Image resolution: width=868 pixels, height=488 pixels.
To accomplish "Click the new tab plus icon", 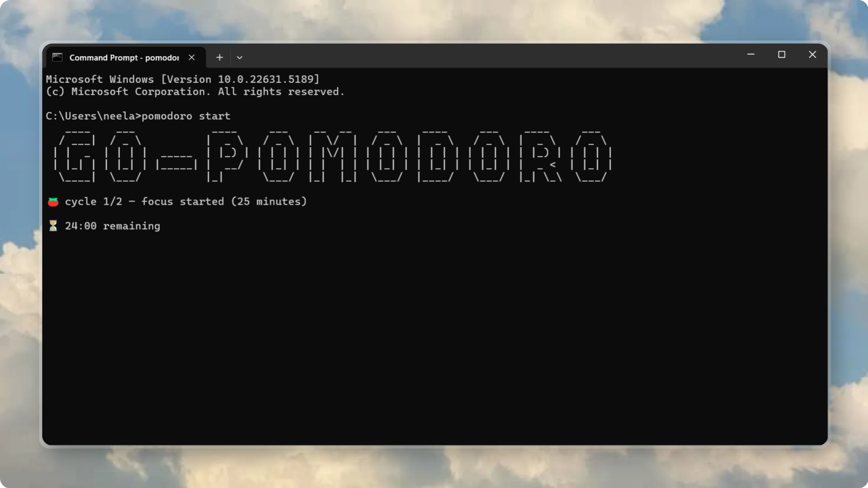I will (x=219, y=57).
